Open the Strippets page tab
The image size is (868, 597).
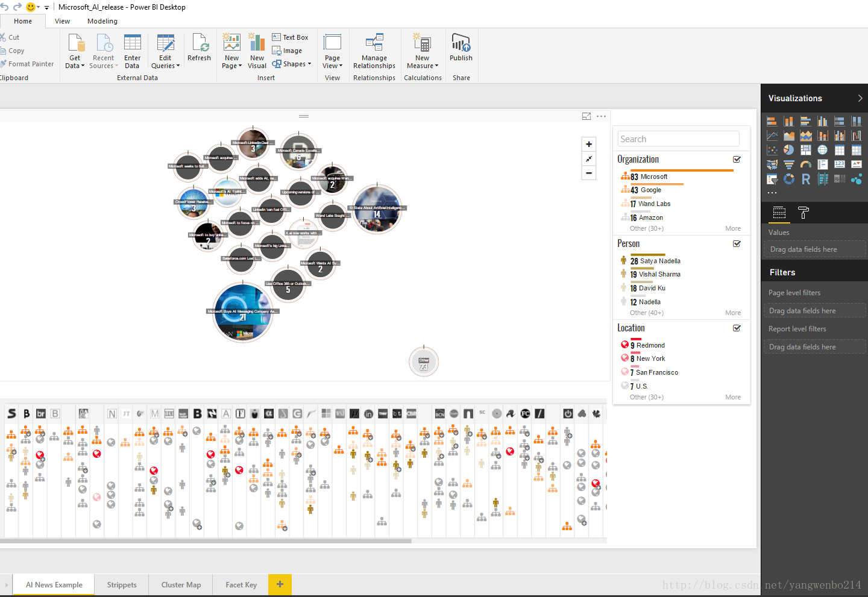click(122, 584)
